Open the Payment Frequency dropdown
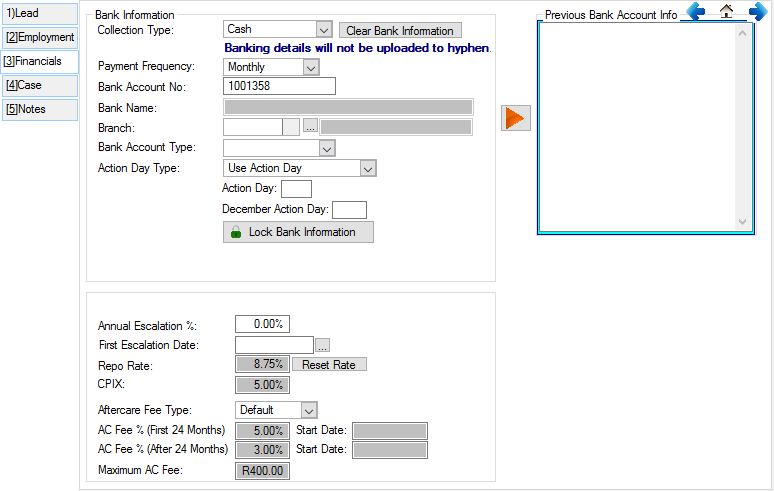The image size is (774, 491). click(310, 67)
